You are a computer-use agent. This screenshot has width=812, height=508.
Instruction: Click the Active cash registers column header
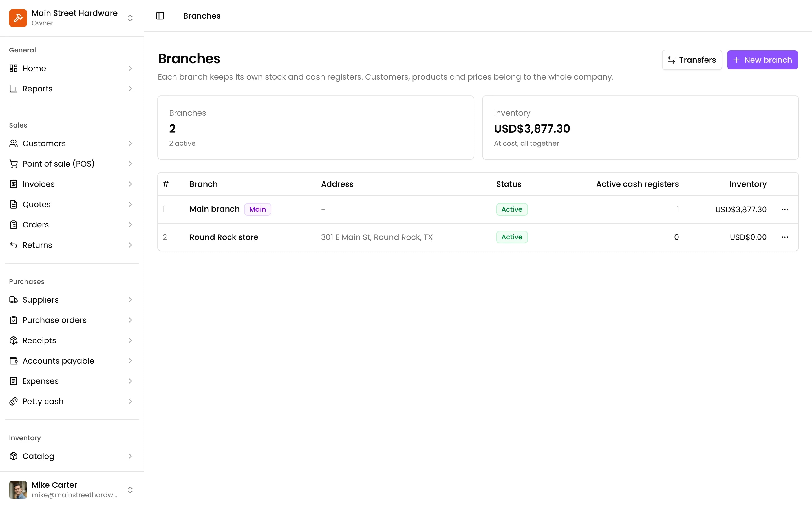637,184
